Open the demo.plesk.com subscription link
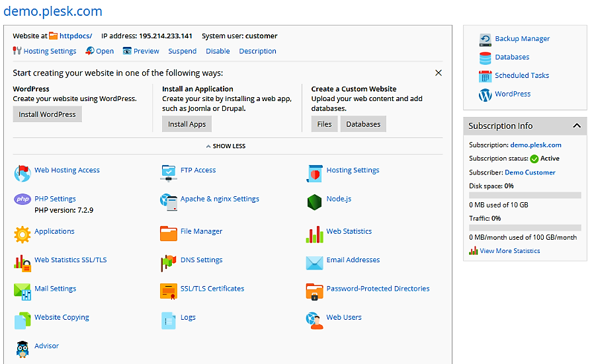The width and height of the screenshot is (592, 364). tap(536, 145)
